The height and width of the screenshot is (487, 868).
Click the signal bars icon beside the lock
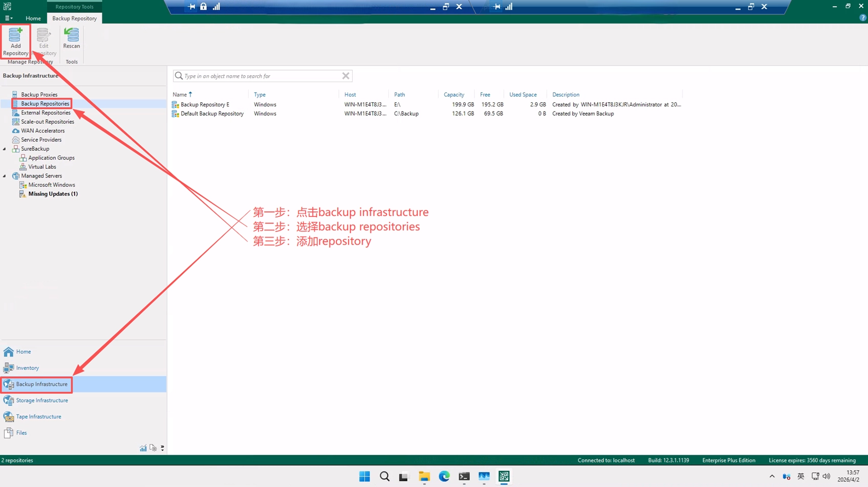[216, 7]
